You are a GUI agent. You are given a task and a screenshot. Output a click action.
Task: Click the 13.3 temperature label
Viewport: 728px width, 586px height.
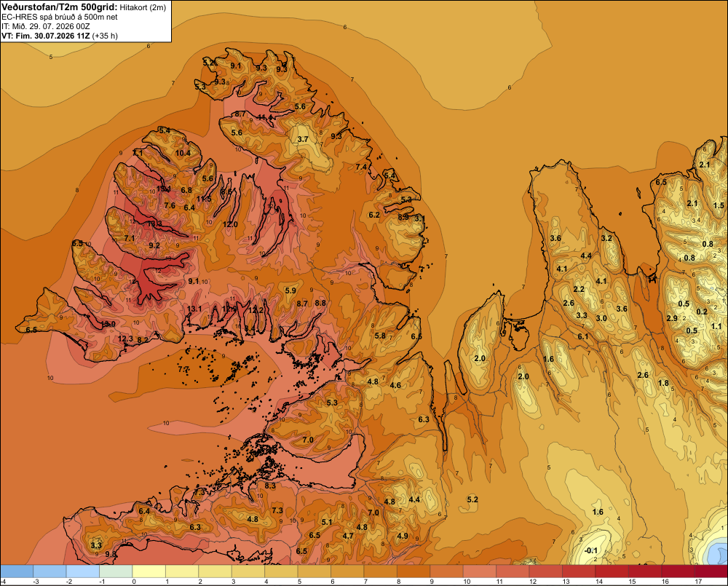coord(154,223)
